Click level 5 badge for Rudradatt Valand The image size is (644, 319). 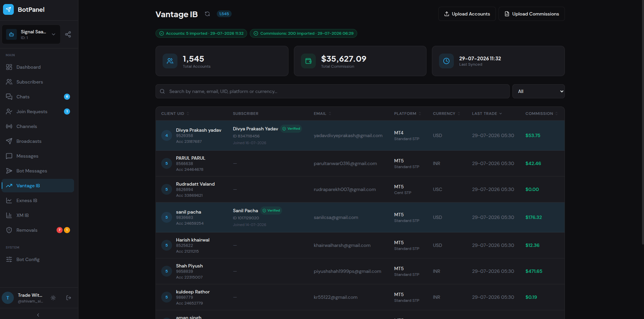pos(167,189)
